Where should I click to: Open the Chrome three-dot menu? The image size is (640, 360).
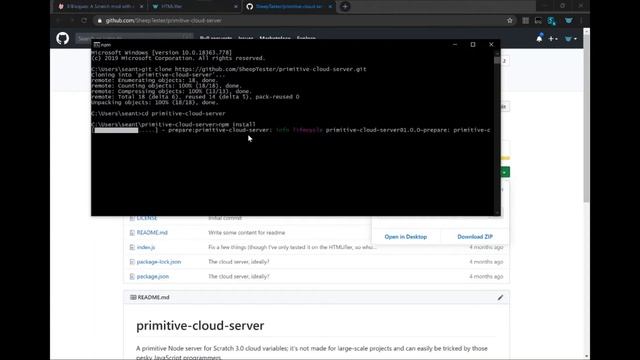tap(581, 20)
